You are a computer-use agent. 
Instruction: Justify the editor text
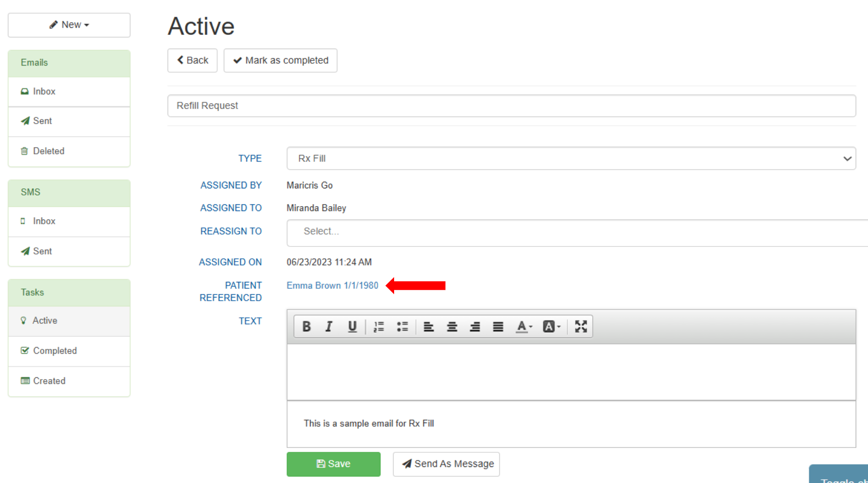point(498,326)
